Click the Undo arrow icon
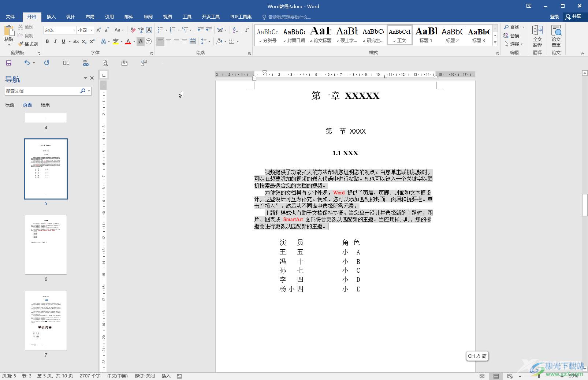The image size is (588, 380). click(27, 63)
